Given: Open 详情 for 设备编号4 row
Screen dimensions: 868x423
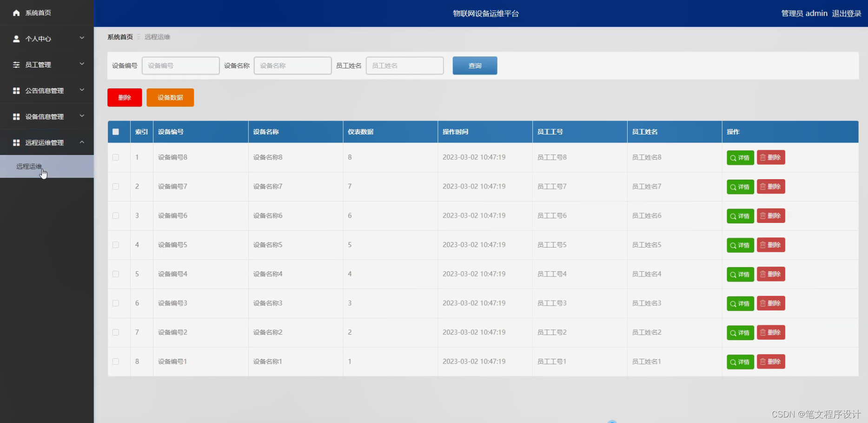Looking at the screenshot, I should click(x=740, y=275).
